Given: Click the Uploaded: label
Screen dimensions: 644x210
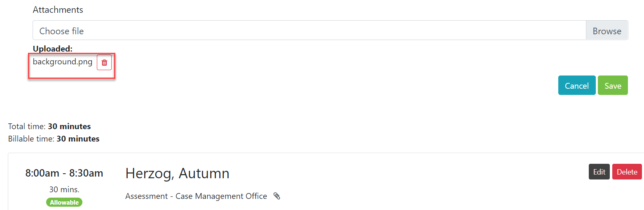Looking at the screenshot, I should click(53, 49).
